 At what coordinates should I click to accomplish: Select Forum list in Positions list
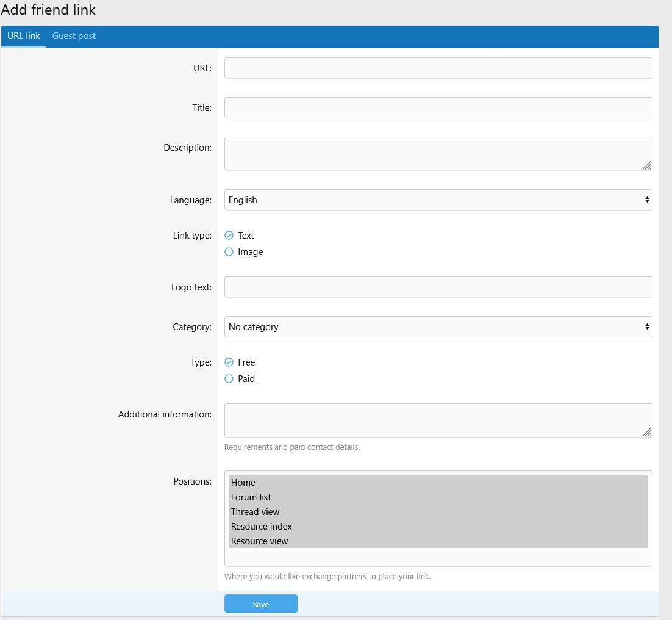(438, 497)
